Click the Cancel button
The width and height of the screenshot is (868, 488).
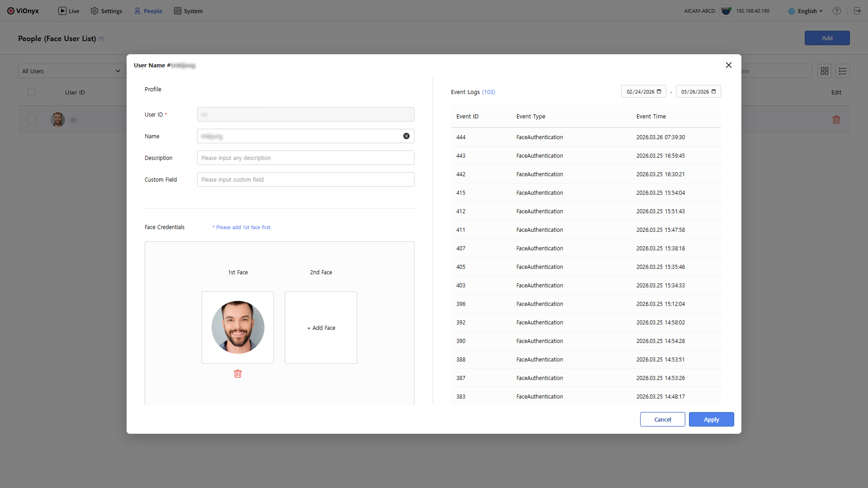(662, 419)
